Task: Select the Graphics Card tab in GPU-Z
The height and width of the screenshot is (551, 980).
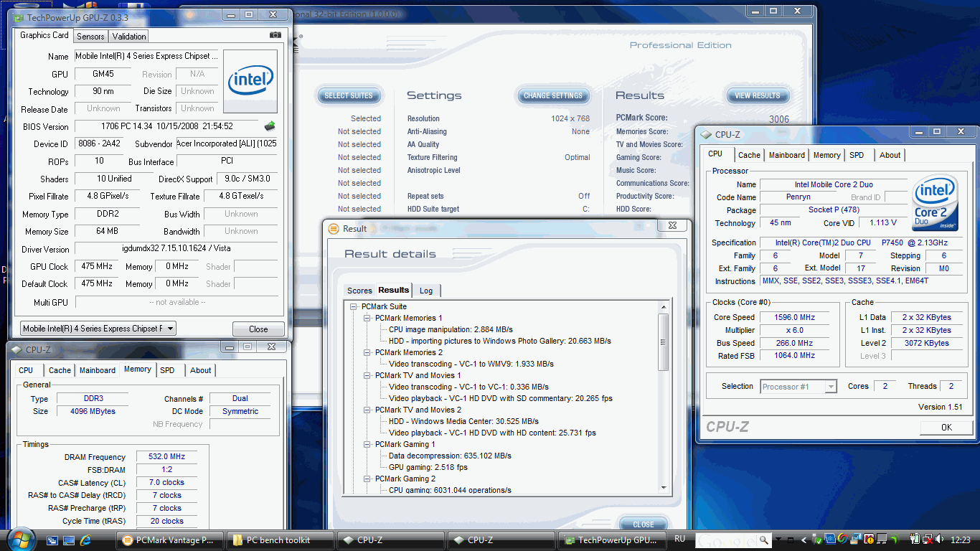Action: pos(44,35)
